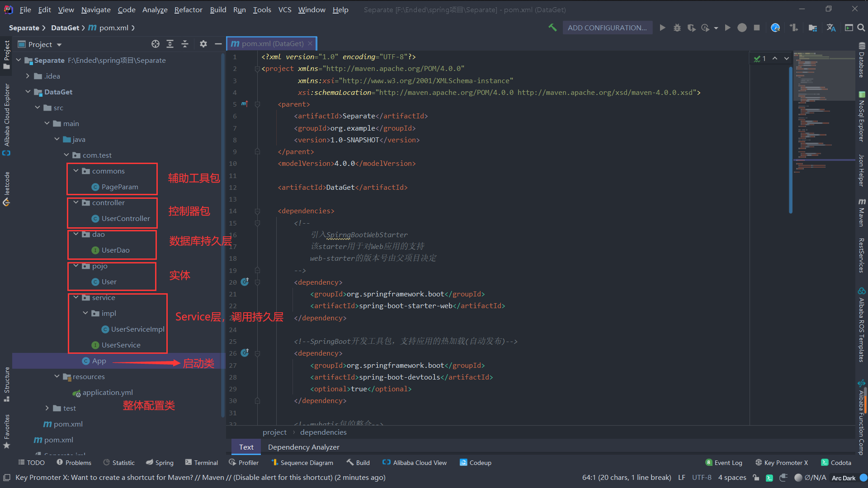Screen dimensions: 868x488
Task: Open Project view dropdown selector
Action: click(x=40, y=44)
